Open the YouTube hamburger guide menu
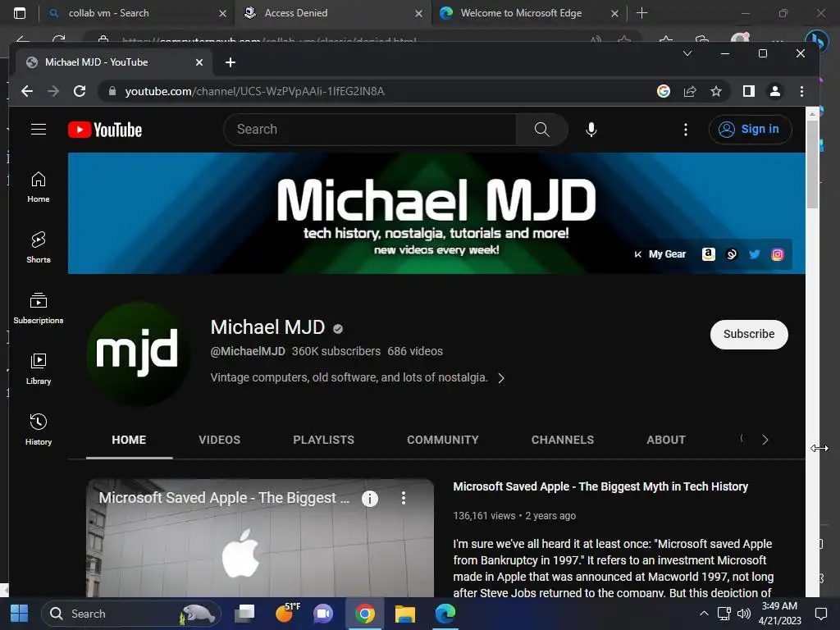Screen dimensions: 840x630 tap(39, 129)
